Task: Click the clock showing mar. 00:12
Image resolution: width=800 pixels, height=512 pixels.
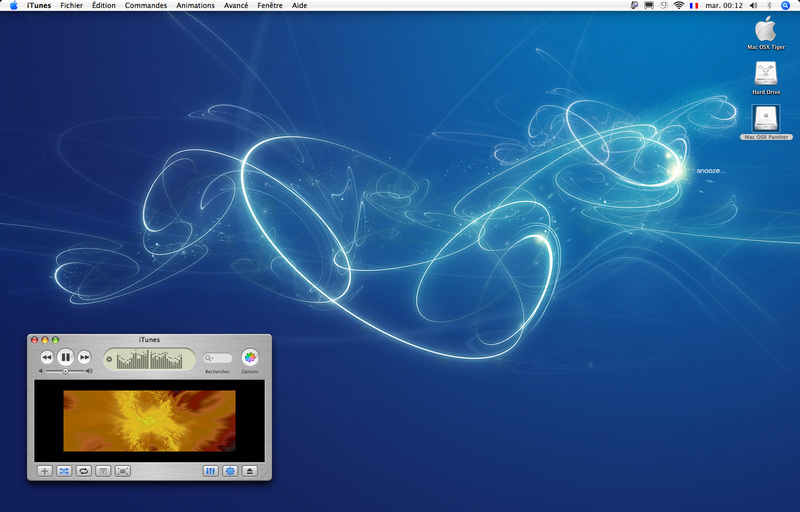Action: (x=723, y=5)
